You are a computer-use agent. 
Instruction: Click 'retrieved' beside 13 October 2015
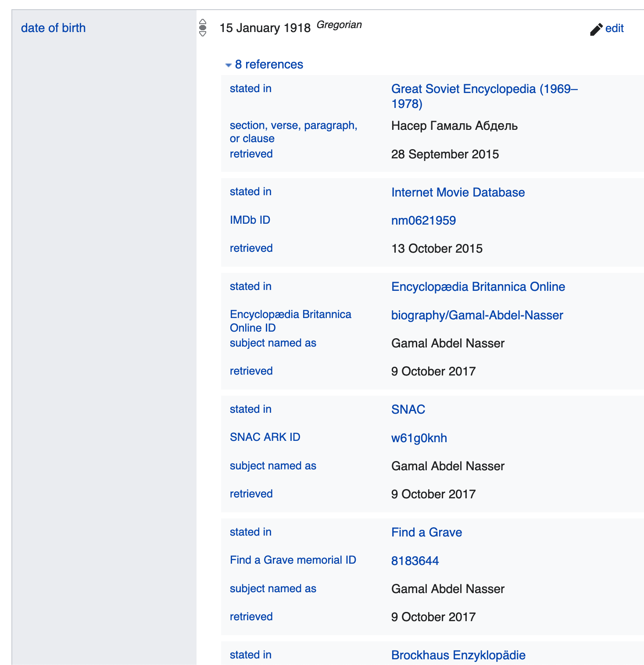point(251,248)
